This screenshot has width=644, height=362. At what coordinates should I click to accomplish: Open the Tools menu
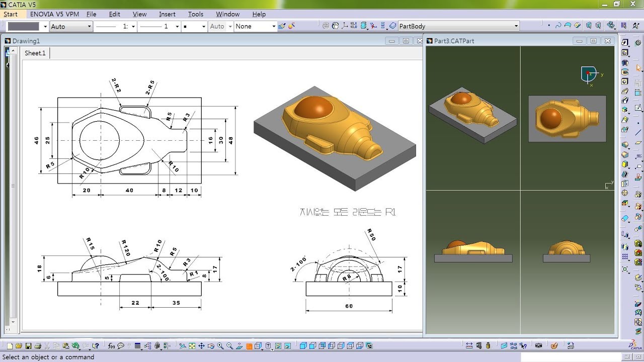click(x=196, y=14)
